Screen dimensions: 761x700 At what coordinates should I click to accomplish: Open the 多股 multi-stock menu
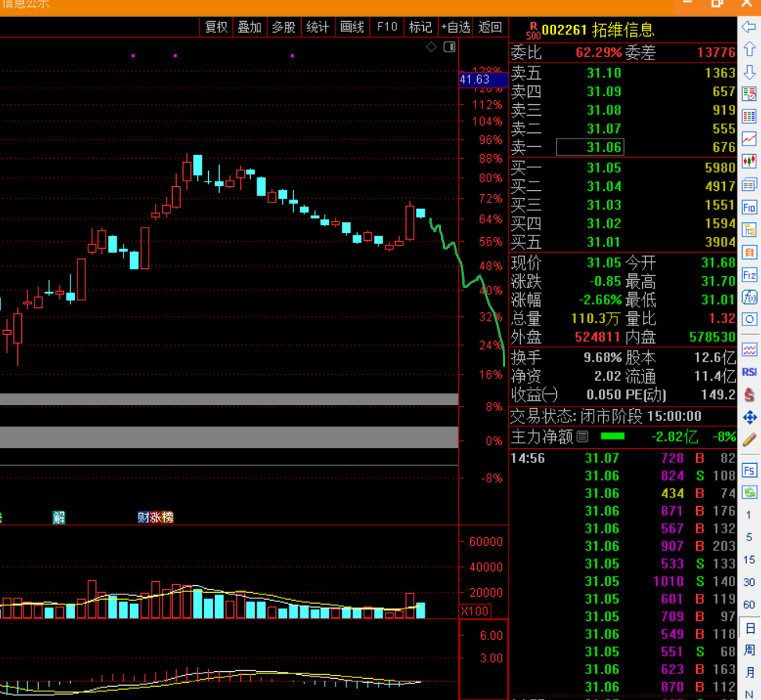tap(284, 27)
